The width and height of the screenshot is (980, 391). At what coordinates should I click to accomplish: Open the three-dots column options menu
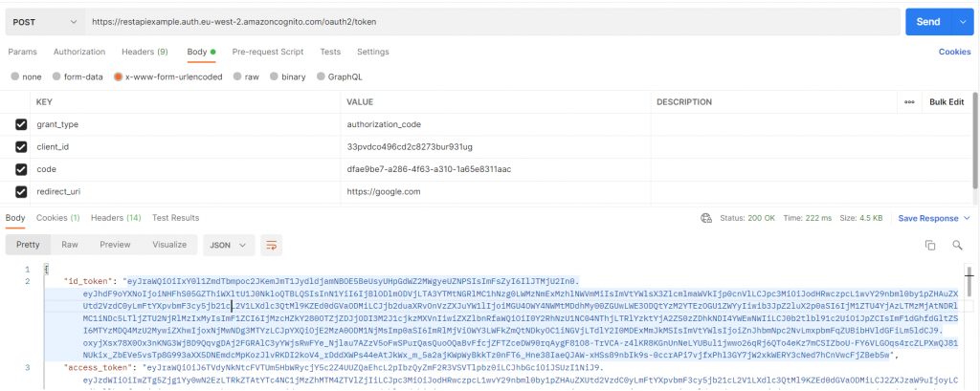pos(908,101)
